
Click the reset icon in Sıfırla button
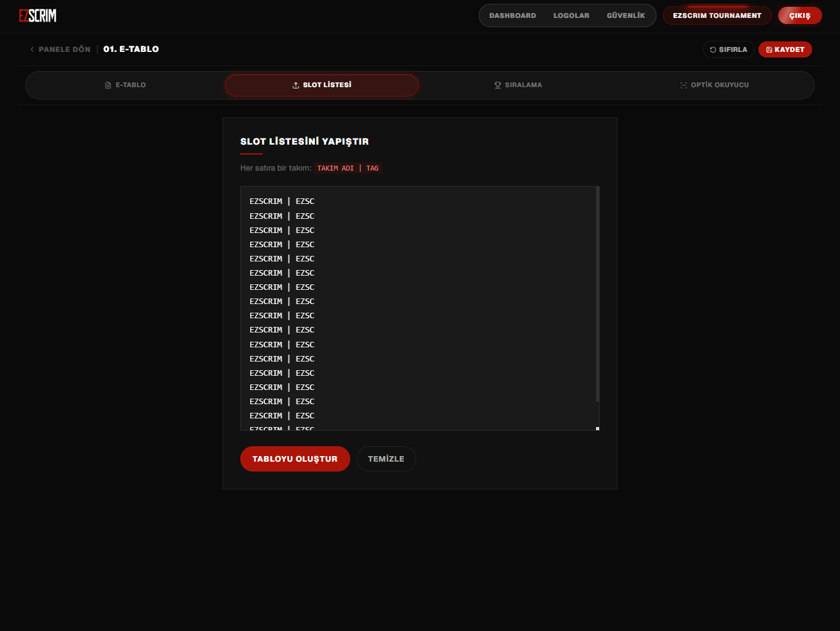(713, 49)
